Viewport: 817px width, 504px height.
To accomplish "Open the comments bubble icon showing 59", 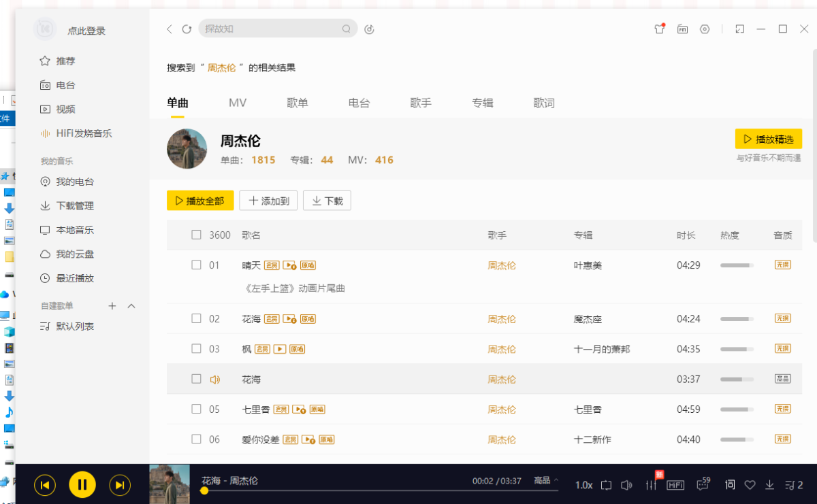I will point(702,485).
